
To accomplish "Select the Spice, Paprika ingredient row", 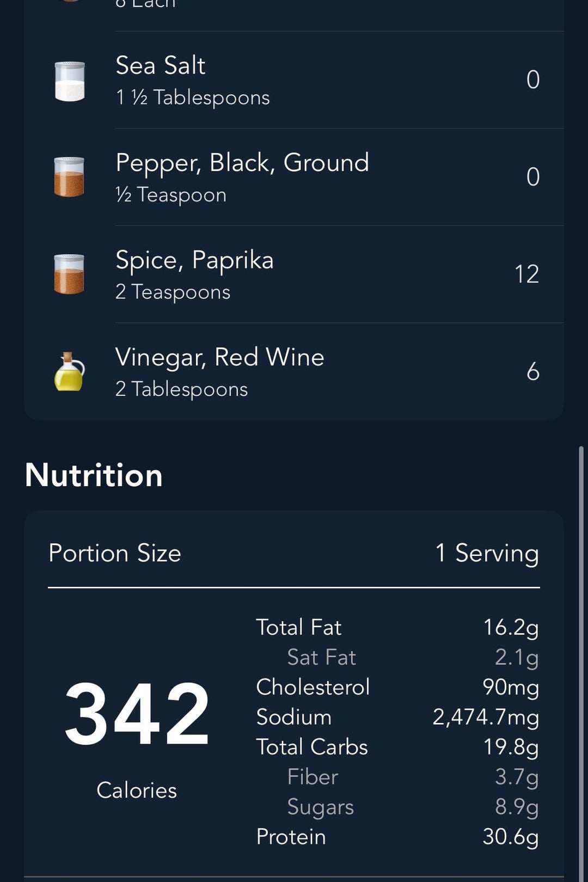I will 294,274.
